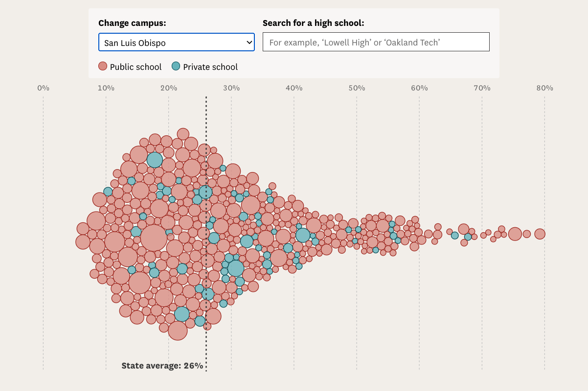Click the Public school legend swatch
Screen dimensions: 588x391
click(x=103, y=66)
